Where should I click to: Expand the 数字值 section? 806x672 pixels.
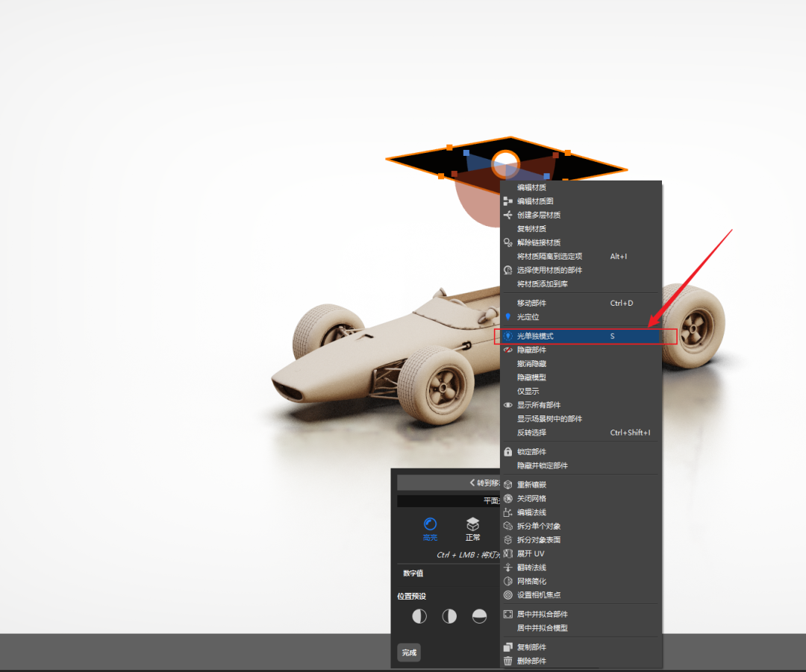click(413, 574)
